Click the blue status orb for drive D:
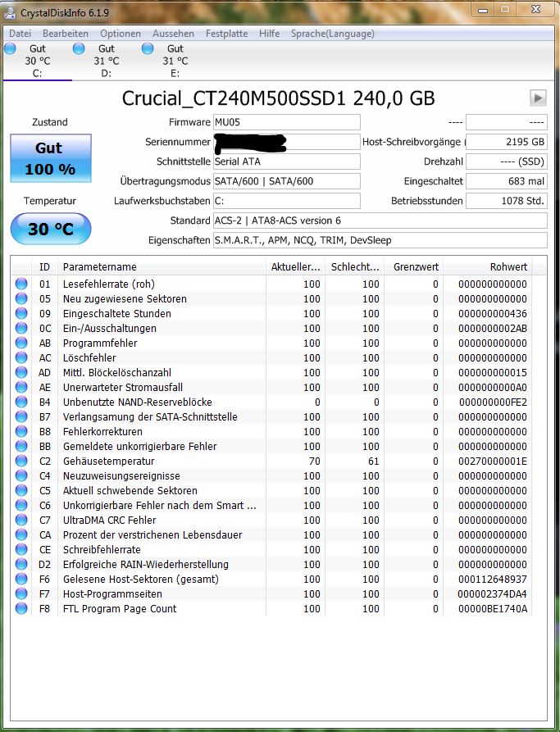560x732 pixels. [x=79, y=48]
